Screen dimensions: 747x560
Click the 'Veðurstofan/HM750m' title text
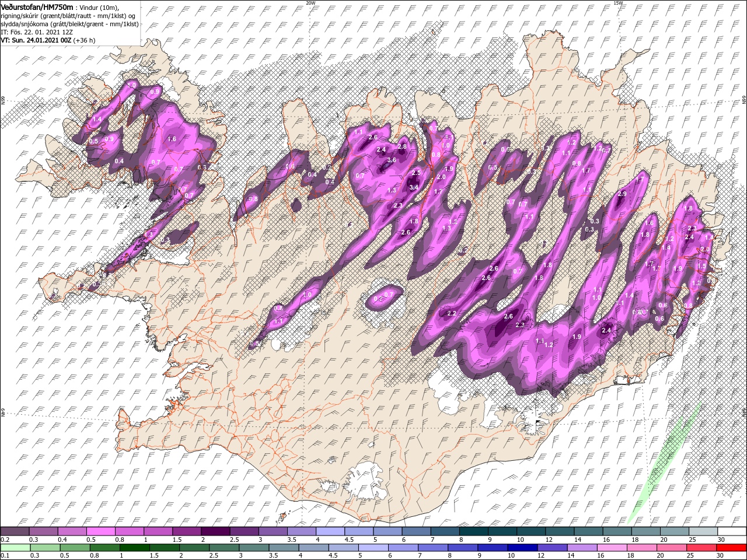click(x=37, y=6)
